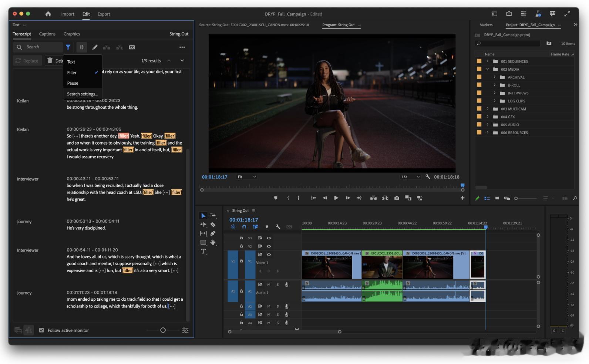
Task: Click the Home icon
Action: point(48,14)
